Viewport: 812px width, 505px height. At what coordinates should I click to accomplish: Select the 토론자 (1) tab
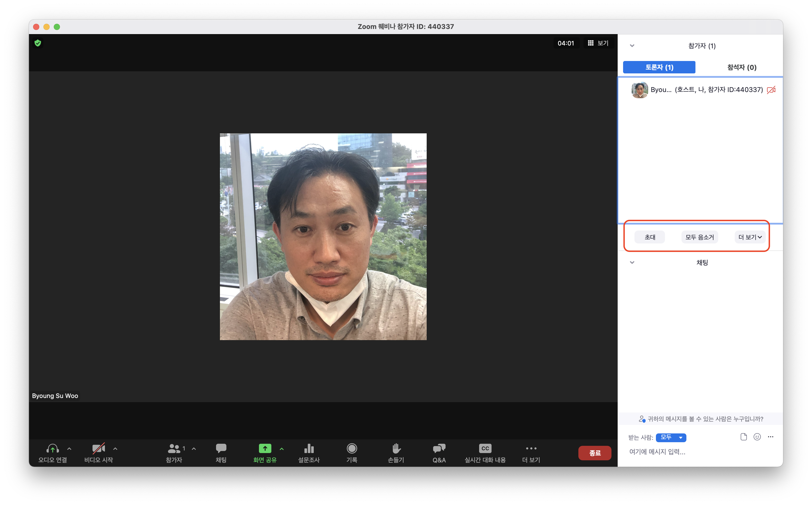click(659, 67)
